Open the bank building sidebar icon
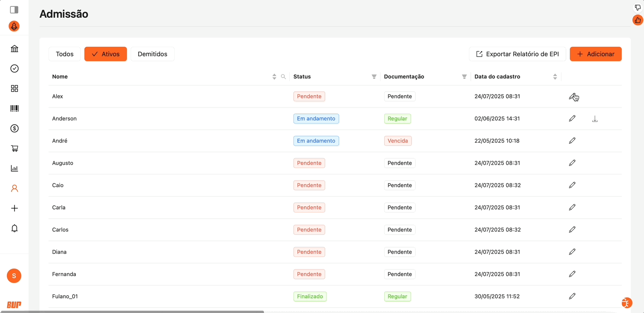The image size is (644, 313). point(15,49)
